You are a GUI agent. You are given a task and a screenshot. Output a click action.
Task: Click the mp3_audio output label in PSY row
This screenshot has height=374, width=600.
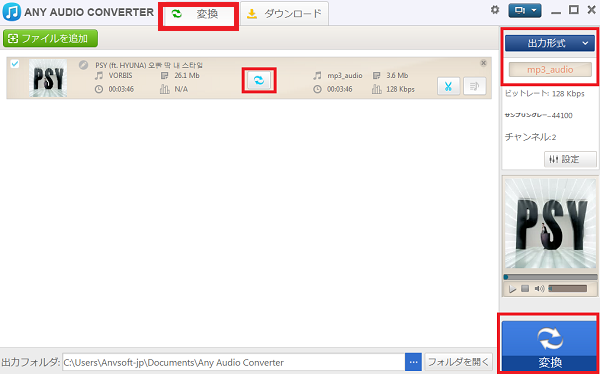coord(345,76)
